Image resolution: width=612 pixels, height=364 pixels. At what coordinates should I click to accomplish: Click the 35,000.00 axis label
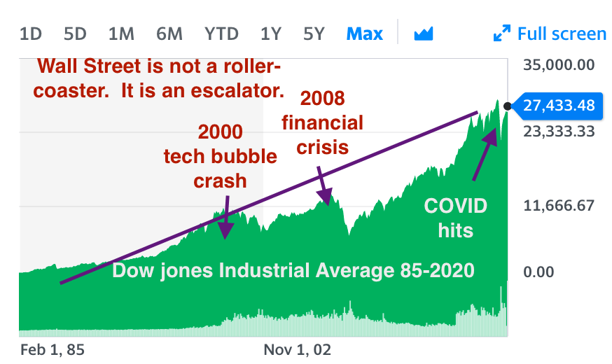click(x=559, y=65)
